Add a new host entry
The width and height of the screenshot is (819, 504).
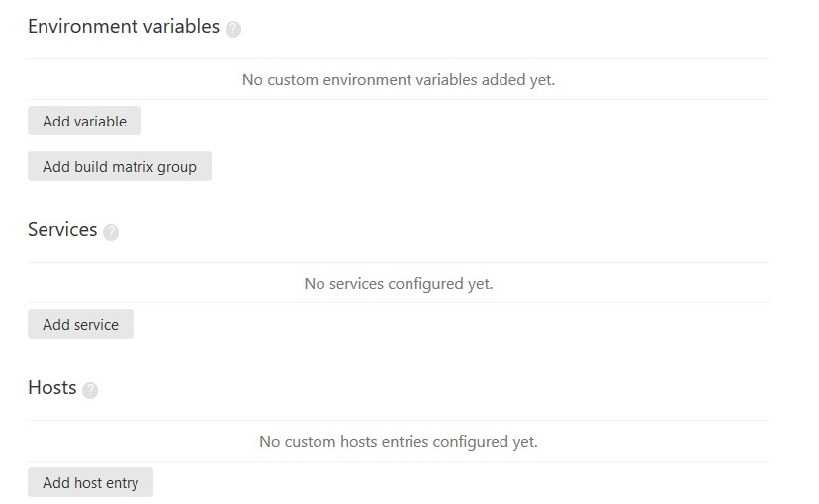pyautogui.click(x=90, y=482)
